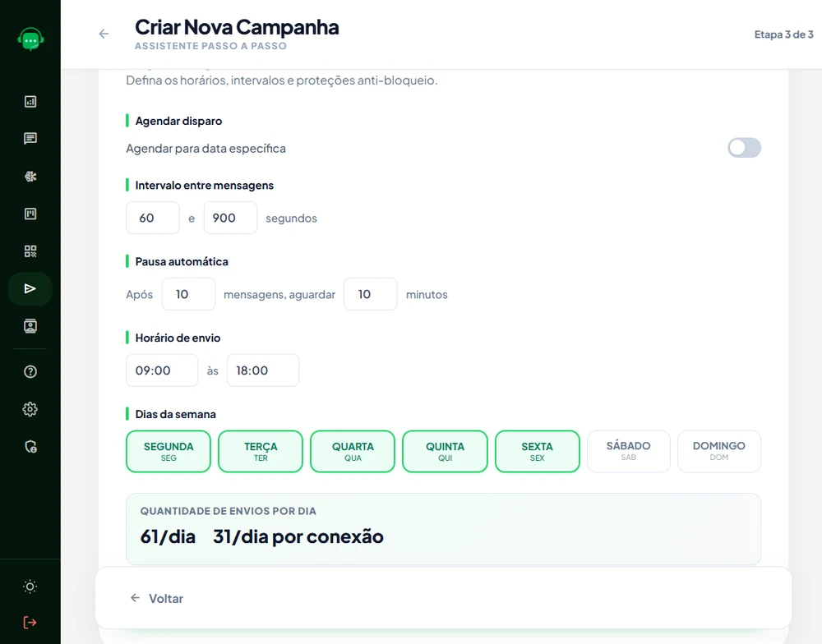This screenshot has height=644, width=822.
Task: Deselect the SEGUNDA day chip
Action: tap(169, 451)
